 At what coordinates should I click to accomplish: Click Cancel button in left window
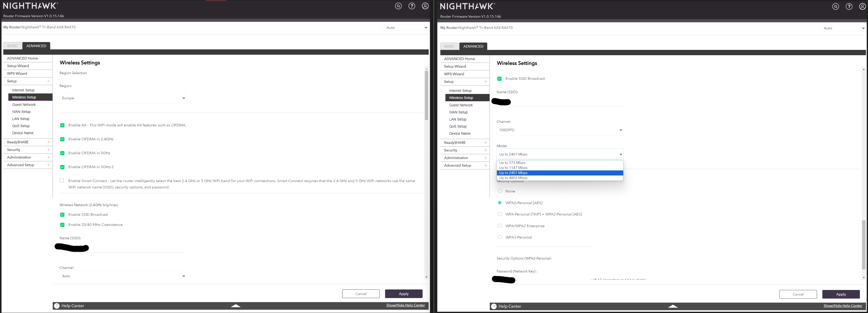(x=360, y=294)
